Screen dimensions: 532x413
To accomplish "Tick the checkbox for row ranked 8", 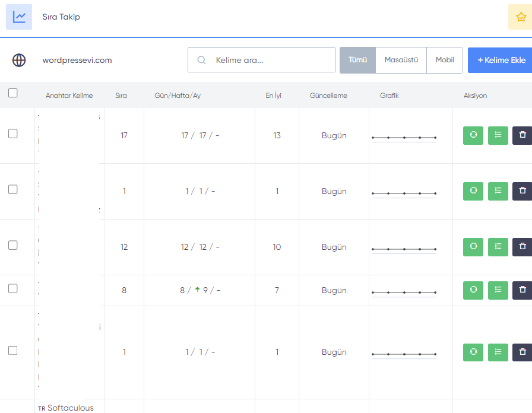I will (13, 288).
